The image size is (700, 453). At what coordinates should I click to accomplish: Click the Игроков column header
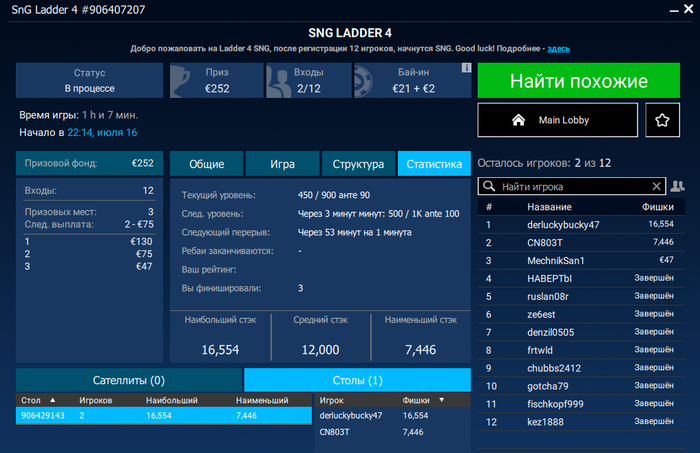96,400
